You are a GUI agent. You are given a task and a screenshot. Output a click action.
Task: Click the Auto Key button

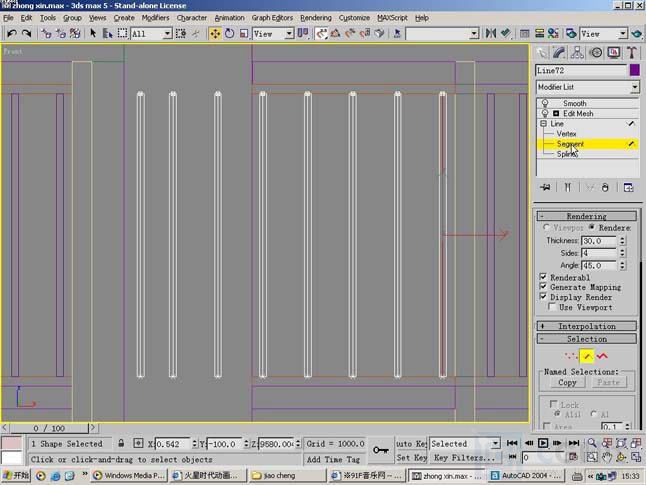411,443
